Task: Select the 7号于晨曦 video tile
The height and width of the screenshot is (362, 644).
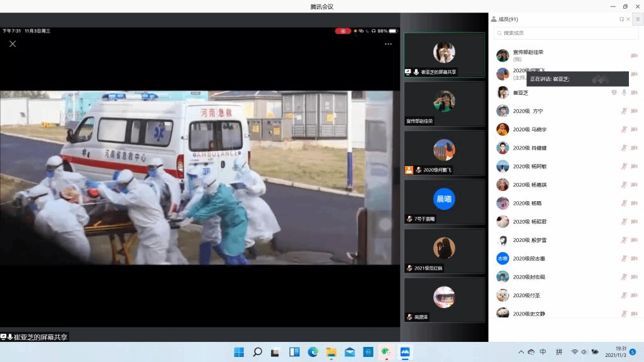Action: coord(444,202)
